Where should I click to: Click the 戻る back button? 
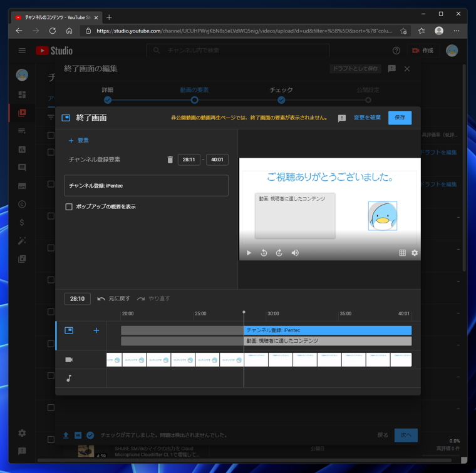pos(383,435)
